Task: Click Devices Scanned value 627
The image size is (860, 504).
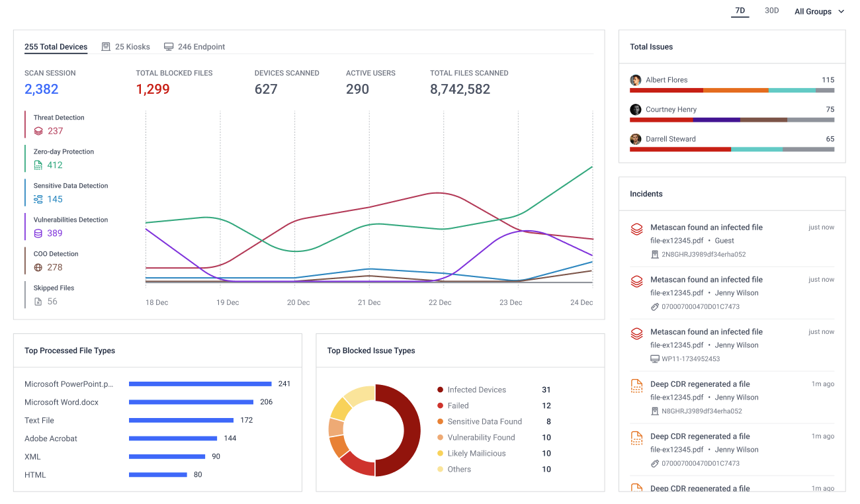Action: [x=266, y=89]
